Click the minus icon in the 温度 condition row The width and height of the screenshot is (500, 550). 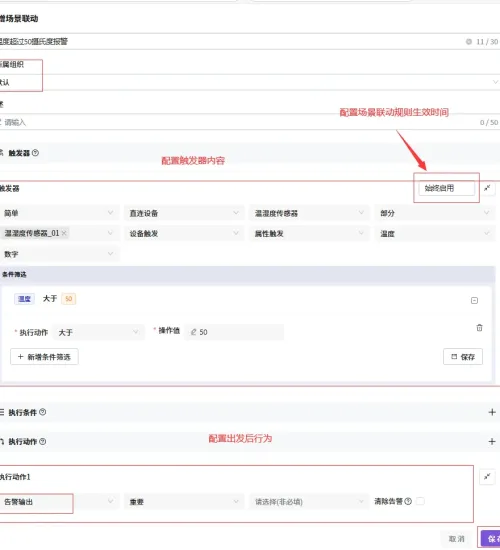coord(474,301)
